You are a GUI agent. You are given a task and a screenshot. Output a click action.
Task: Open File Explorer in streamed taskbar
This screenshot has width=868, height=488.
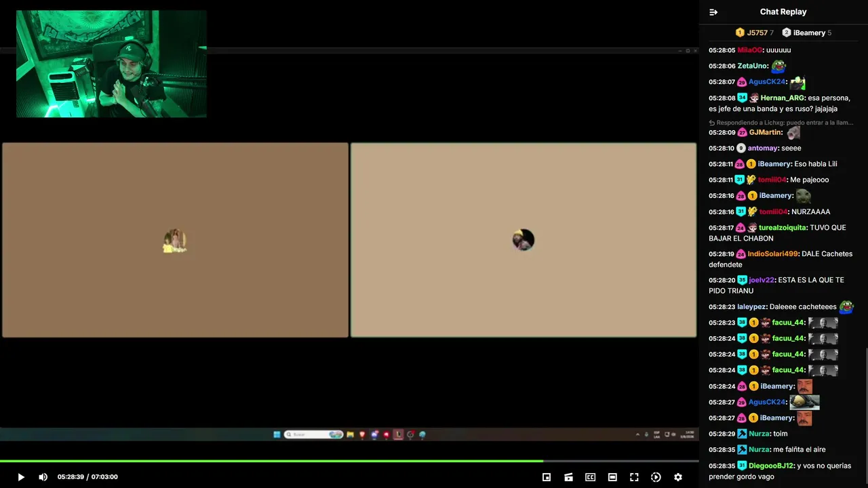350,434
